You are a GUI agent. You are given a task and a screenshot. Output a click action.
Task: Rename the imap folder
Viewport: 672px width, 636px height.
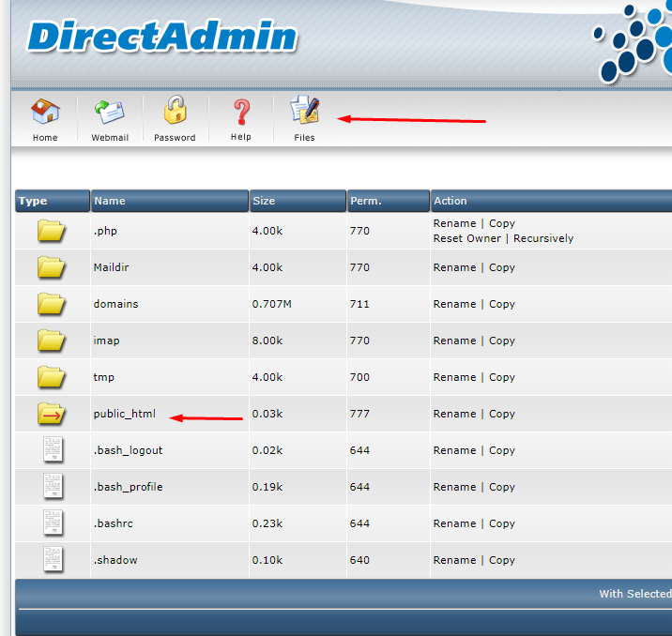coord(454,341)
